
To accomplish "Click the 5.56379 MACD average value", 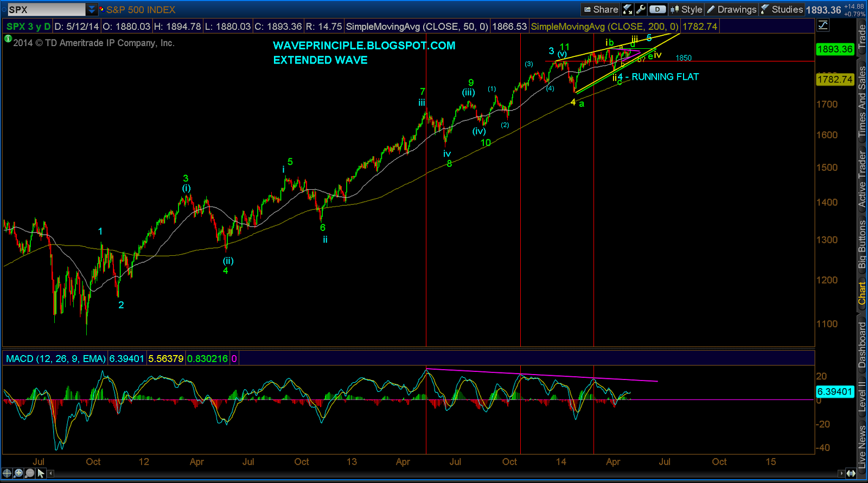I will click(166, 358).
